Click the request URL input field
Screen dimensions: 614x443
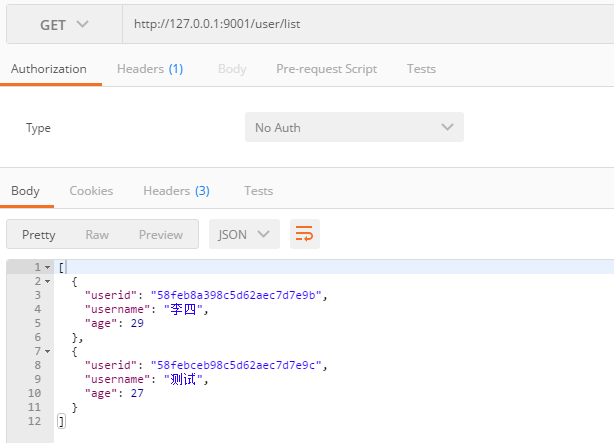368,24
